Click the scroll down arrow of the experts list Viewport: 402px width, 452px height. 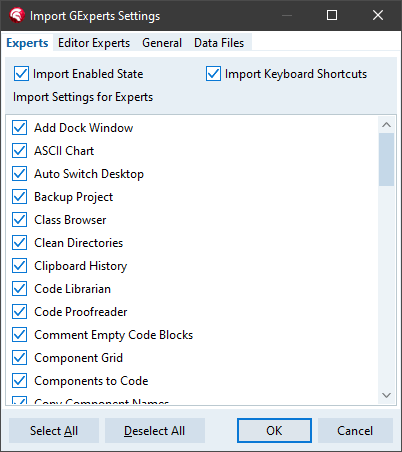click(x=386, y=395)
